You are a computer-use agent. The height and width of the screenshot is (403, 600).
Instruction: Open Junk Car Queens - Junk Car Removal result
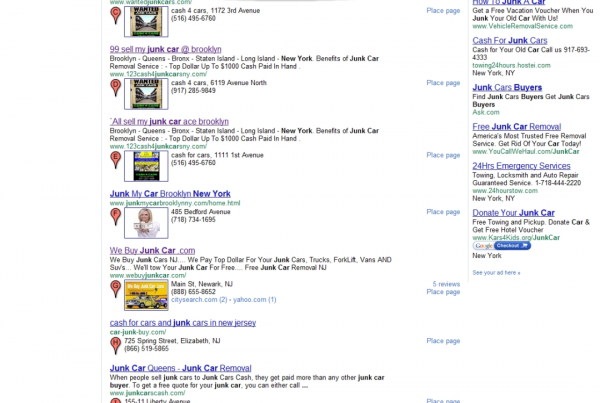pyautogui.click(x=180, y=368)
